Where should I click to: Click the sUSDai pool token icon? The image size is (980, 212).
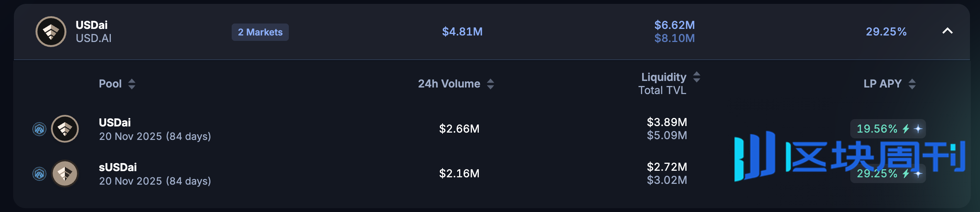point(65,173)
